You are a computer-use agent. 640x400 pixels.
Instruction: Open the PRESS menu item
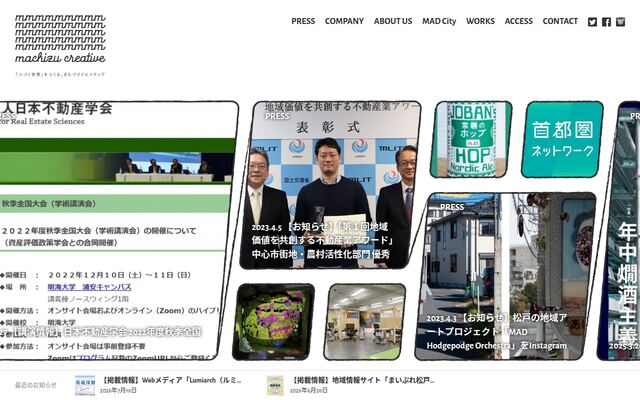(x=303, y=21)
